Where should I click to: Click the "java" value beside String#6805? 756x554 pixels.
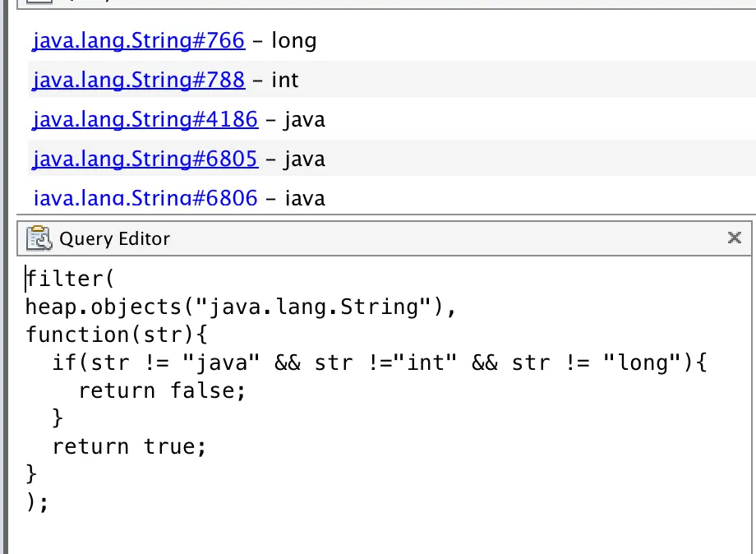(305, 159)
